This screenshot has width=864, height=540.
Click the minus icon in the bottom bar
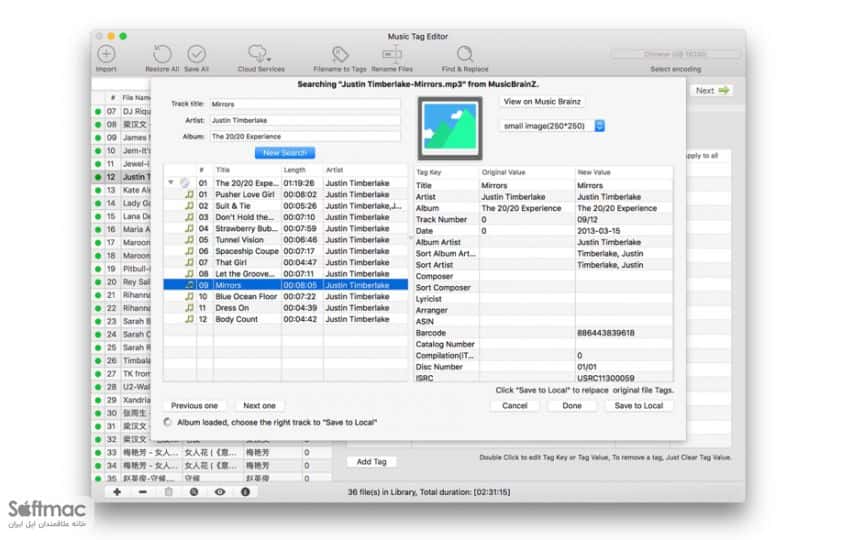tap(143, 492)
